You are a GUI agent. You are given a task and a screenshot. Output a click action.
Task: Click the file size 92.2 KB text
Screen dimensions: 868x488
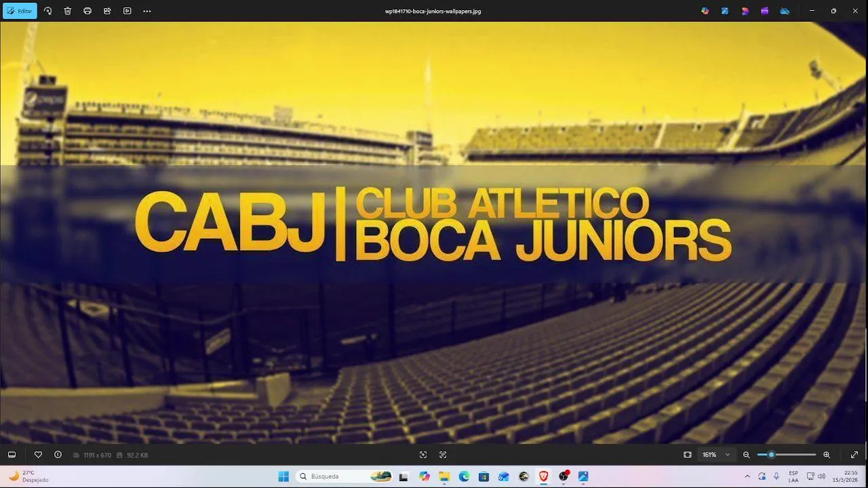coord(137,455)
